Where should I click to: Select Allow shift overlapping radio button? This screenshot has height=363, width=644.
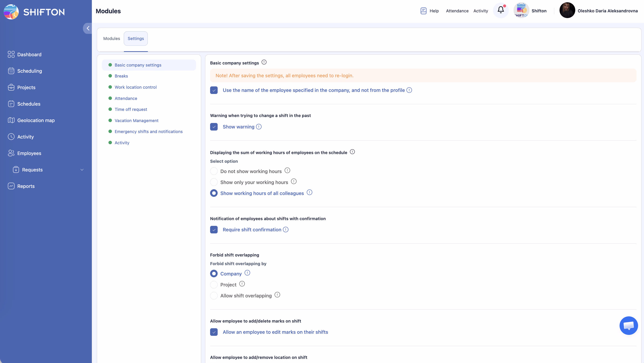(214, 296)
